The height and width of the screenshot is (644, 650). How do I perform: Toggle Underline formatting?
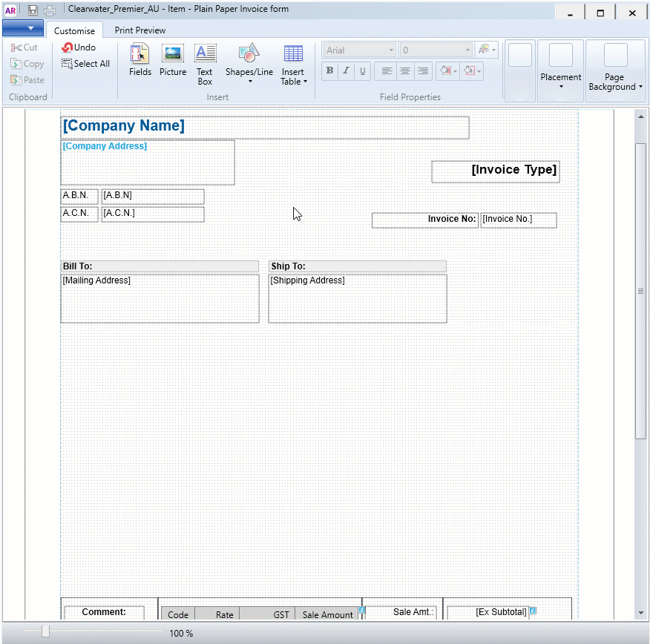(x=363, y=71)
